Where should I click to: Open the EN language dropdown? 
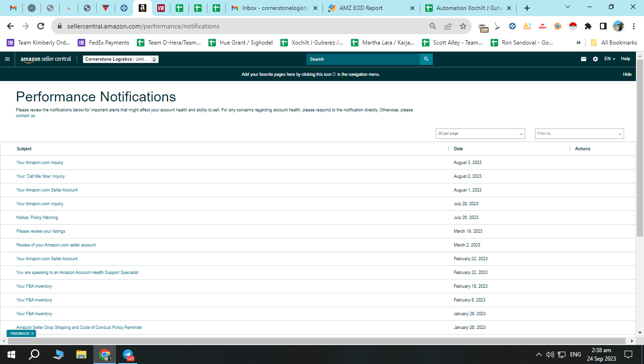coord(609,59)
